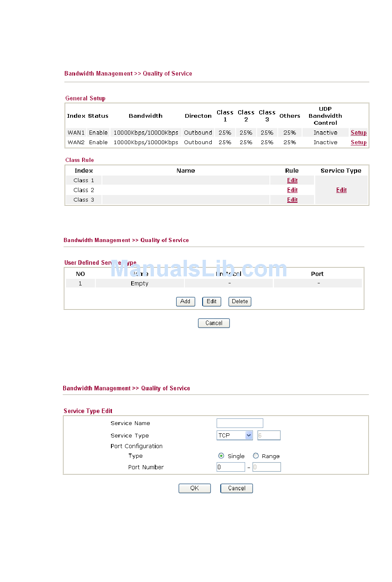Cancel the User Defined Service Type page

(x=214, y=323)
